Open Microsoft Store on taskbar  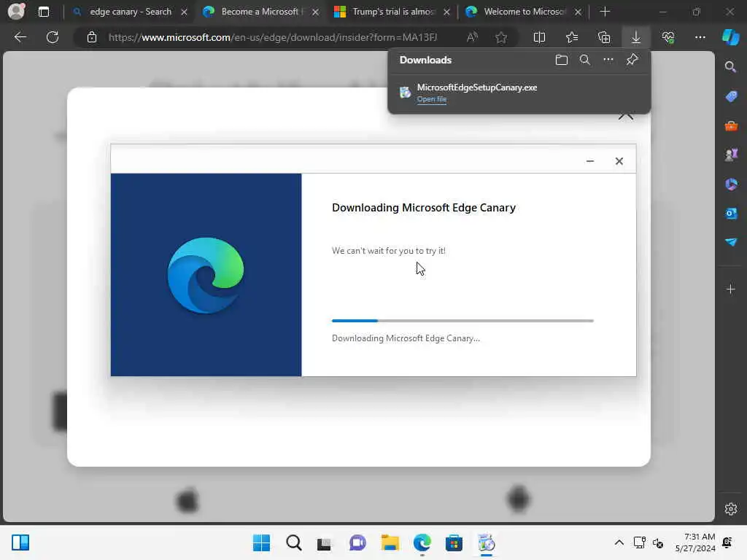pyautogui.click(x=454, y=542)
